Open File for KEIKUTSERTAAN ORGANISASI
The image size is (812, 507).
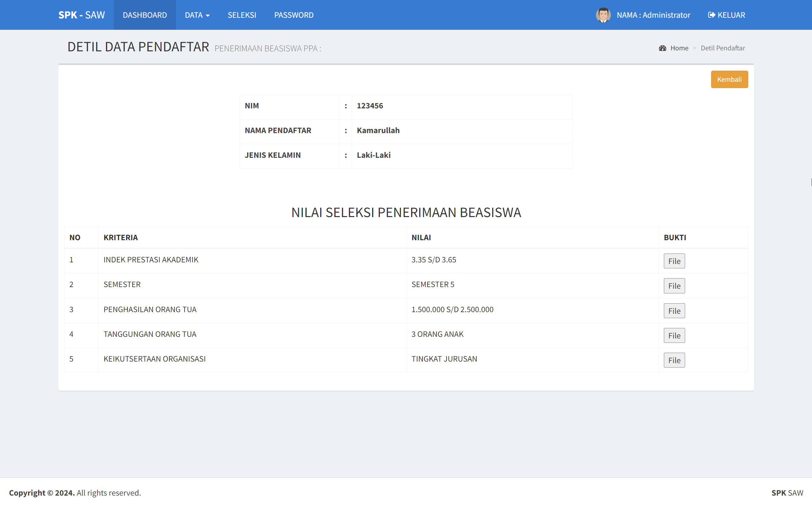[x=674, y=360]
